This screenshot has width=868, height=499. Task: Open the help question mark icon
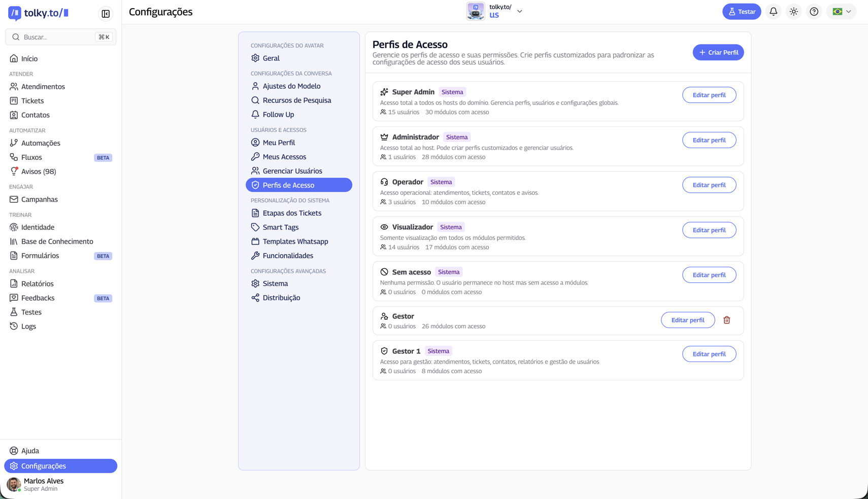pos(814,11)
